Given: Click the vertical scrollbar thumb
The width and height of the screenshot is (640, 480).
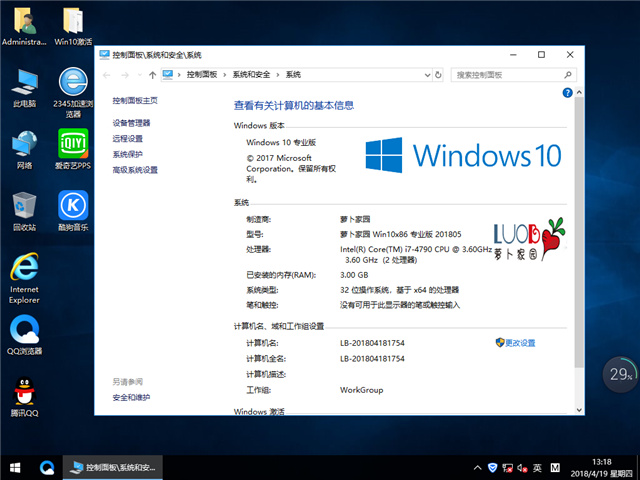Looking at the screenshot, I should tap(579, 231).
